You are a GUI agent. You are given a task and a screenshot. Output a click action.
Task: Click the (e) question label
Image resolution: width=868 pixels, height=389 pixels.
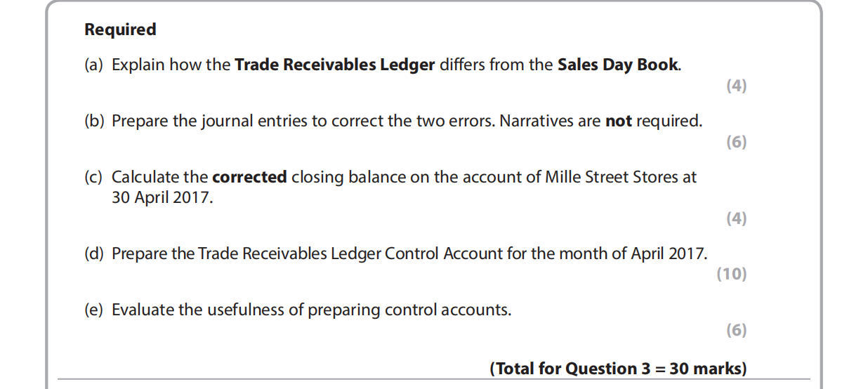coord(93,310)
